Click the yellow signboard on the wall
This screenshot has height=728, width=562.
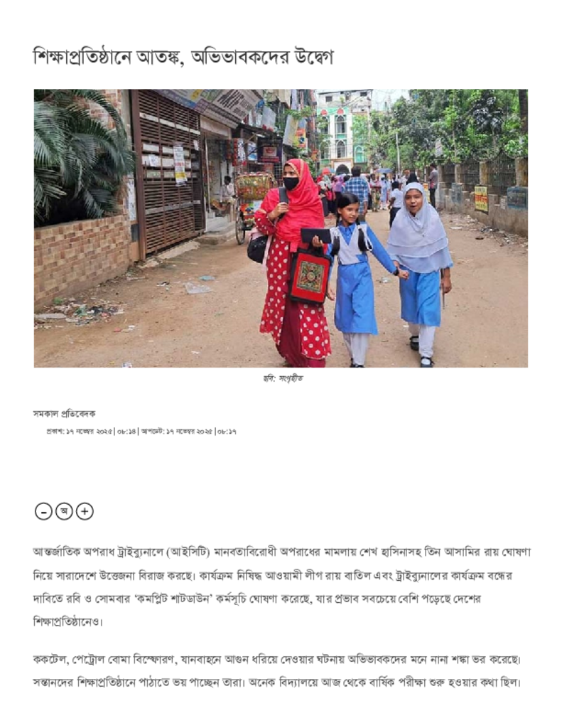pyautogui.click(x=481, y=199)
